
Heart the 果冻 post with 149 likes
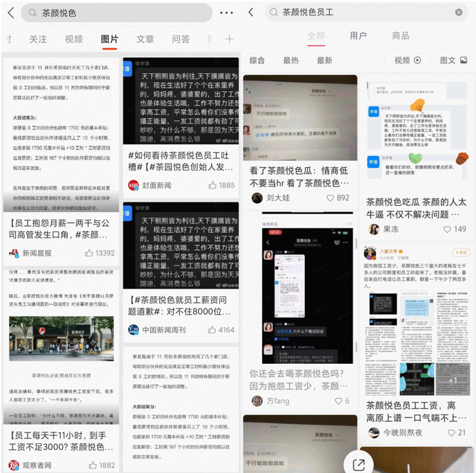[447, 229]
